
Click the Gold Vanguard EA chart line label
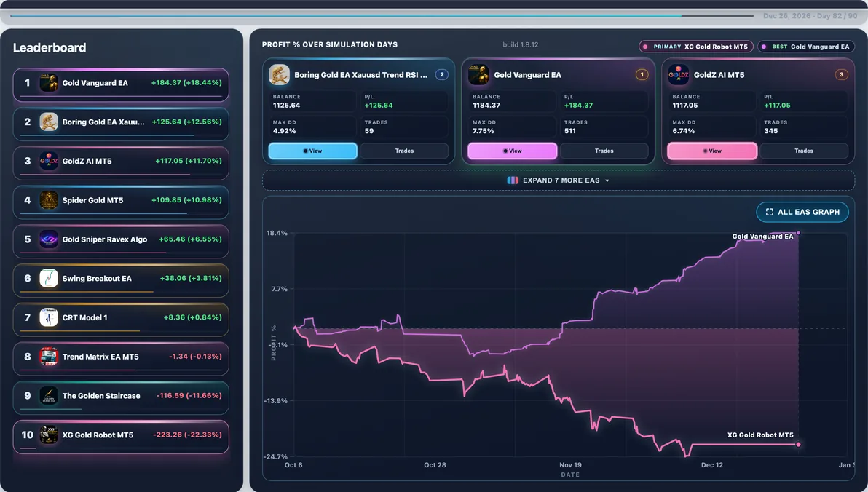pos(763,237)
